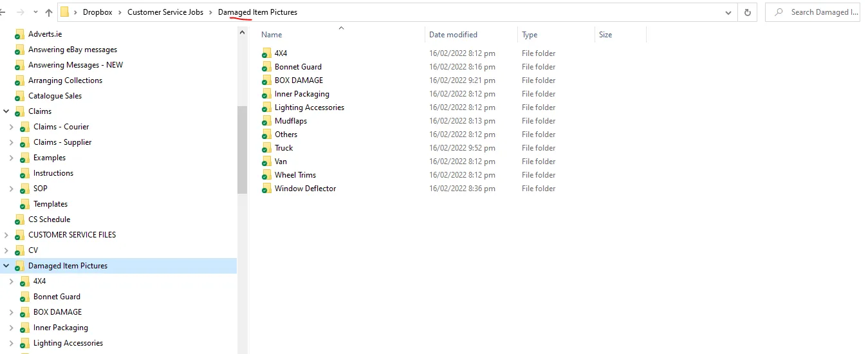Click the Instructions folder icon in tree
Viewport: 868px width, 354px height.
click(24, 173)
